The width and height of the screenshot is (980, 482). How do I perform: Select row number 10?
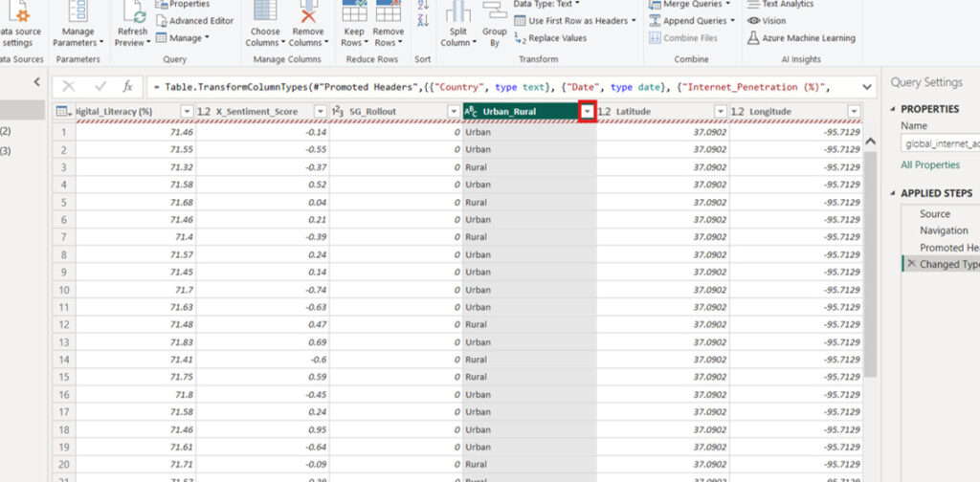click(64, 290)
